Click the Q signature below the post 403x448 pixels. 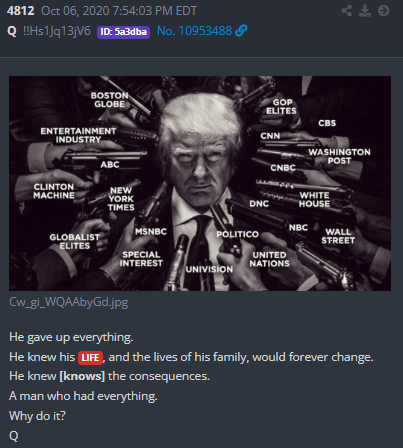[x=14, y=436]
